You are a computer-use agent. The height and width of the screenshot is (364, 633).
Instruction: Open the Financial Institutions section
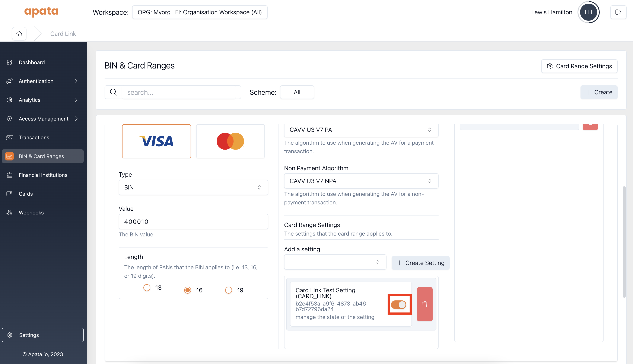coord(43,175)
